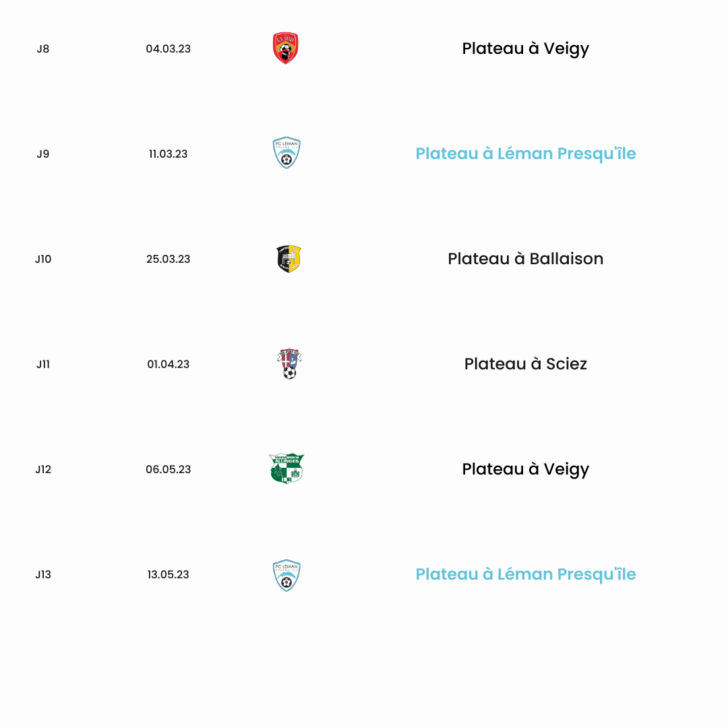Select Plateau à Veigy text for J8

point(526,49)
